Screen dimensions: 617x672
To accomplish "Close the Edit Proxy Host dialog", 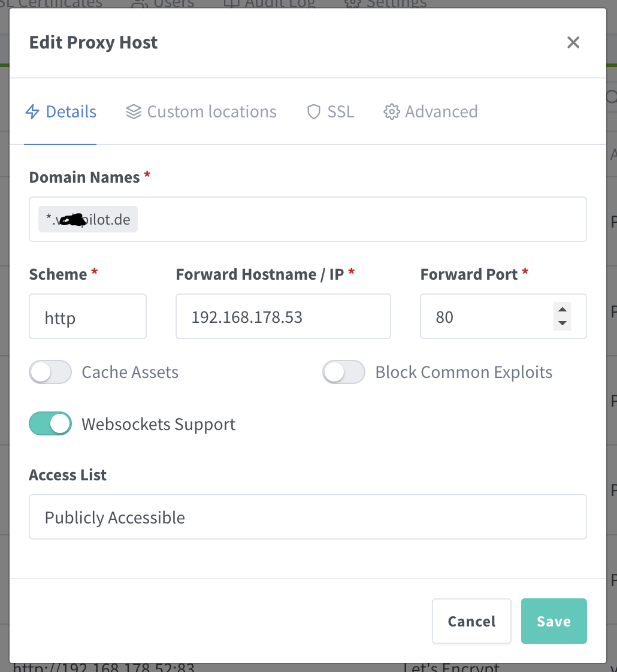I will [x=573, y=43].
